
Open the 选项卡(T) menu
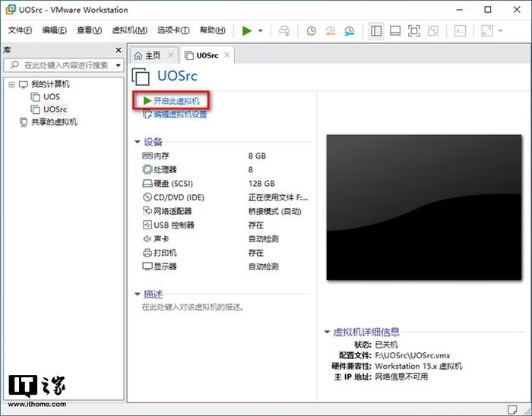pos(173,30)
